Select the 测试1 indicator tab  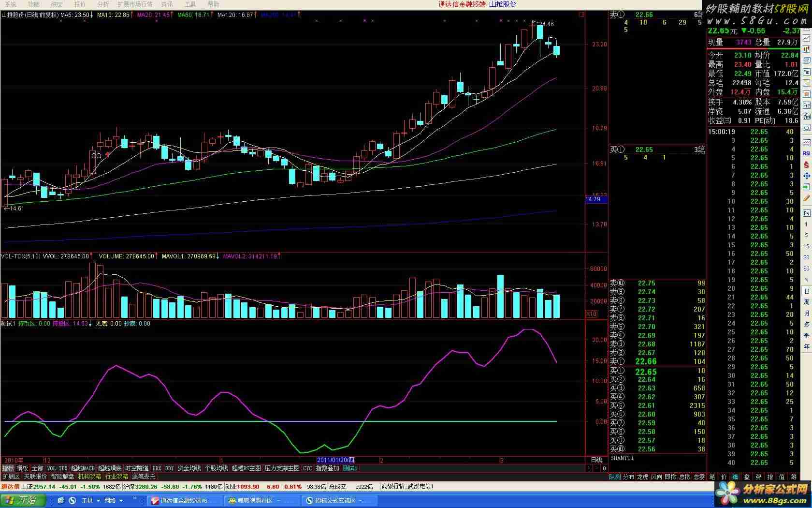pos(350,468)
